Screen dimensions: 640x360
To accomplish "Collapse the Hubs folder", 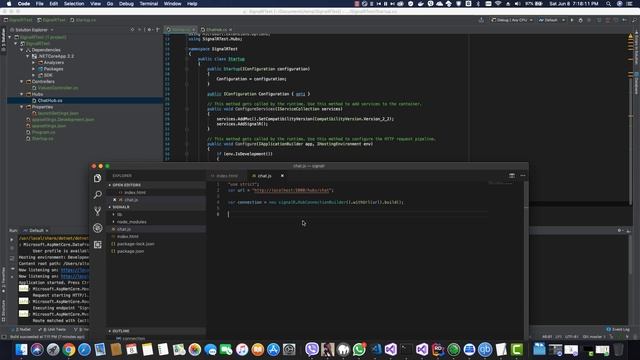I will 22,94.
